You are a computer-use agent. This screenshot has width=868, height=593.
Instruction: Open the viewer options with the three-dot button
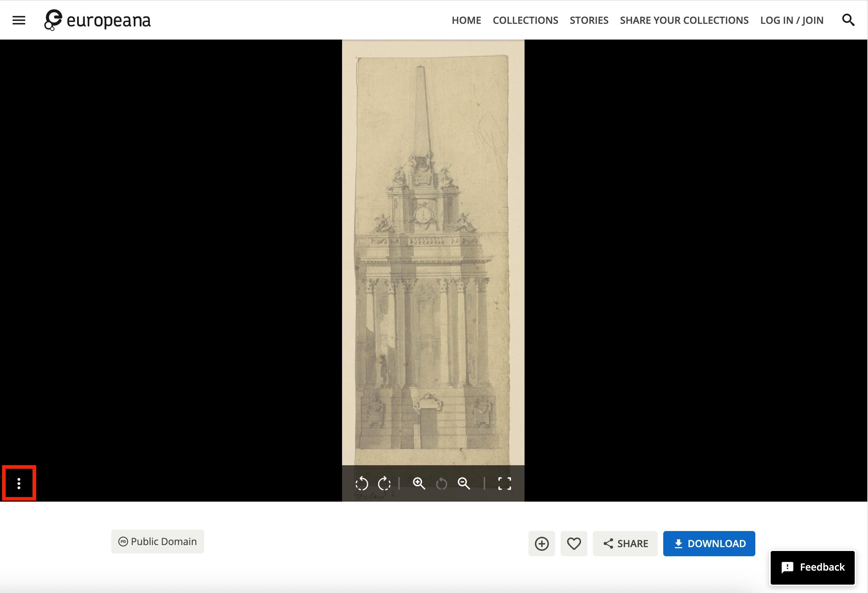click(x=19, y=483)
